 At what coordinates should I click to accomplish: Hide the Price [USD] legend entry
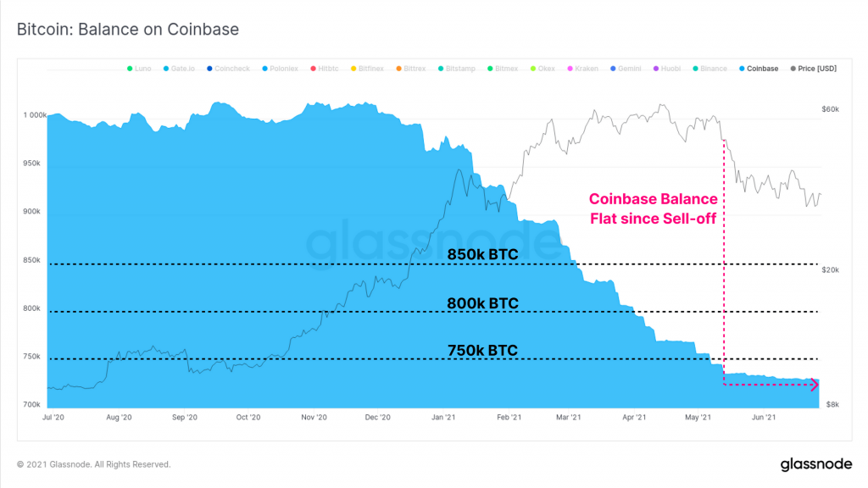click(793, 69)
